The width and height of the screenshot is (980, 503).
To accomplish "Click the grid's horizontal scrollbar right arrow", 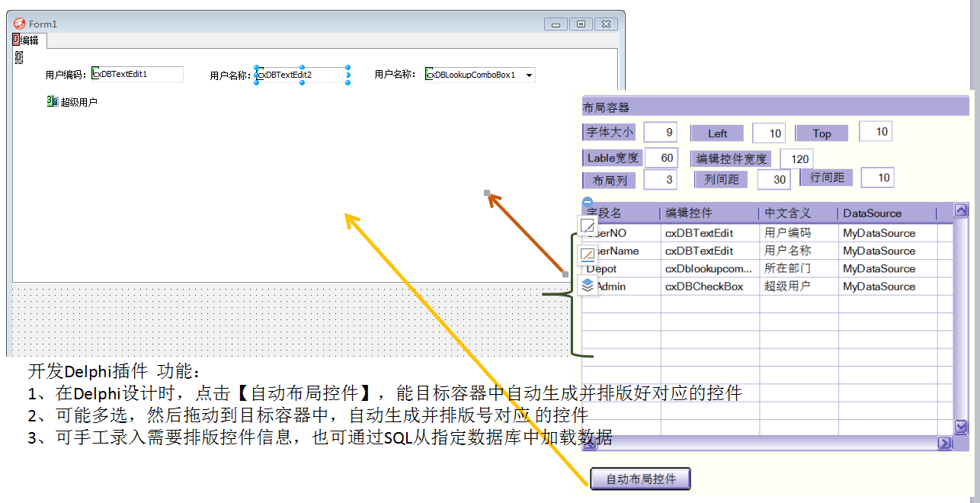I will (x=944, y=443).
